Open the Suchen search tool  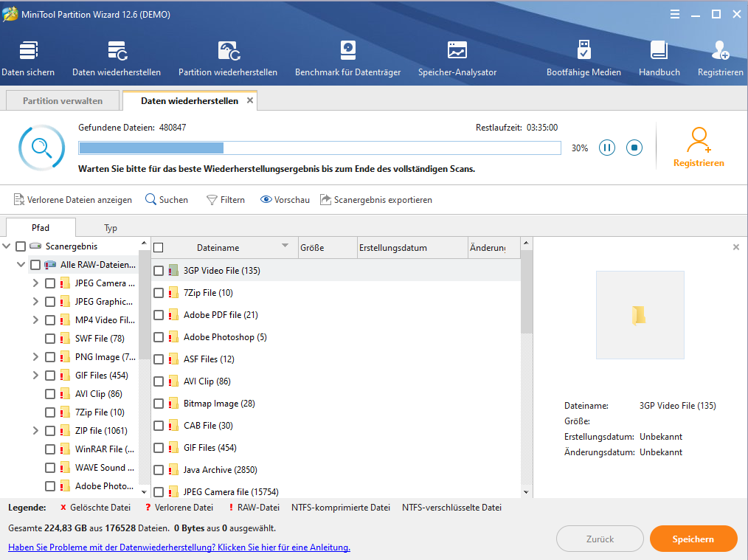[x=167, y=200]
